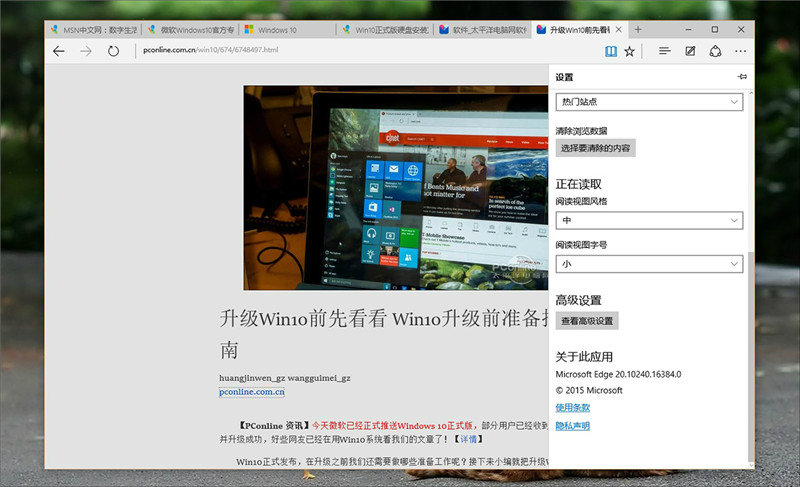This screenshot has height=487, width=800.
Task: Open the 隐私声明 link
Action: point(572,426)
